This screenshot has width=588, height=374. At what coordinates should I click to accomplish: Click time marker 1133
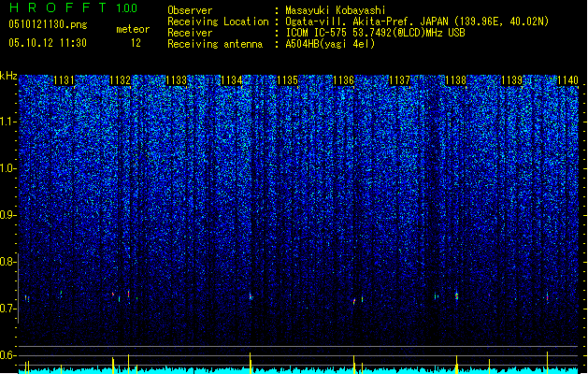click(x=176, y=80)
